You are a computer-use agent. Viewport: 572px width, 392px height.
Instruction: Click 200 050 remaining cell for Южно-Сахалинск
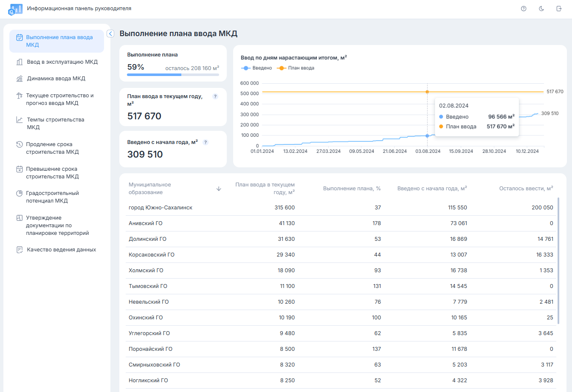542,208
